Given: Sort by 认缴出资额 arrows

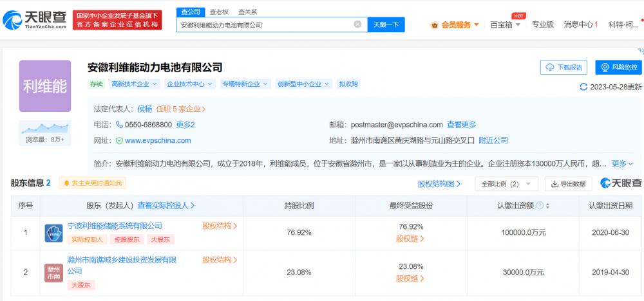Looking at the screenshot, I should 547,205.
